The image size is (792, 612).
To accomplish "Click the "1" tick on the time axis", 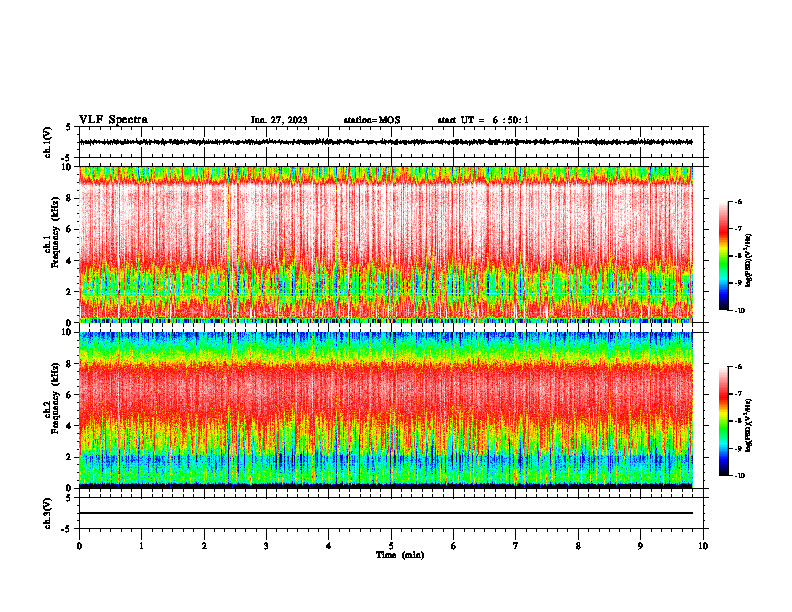I will [141, 546].
